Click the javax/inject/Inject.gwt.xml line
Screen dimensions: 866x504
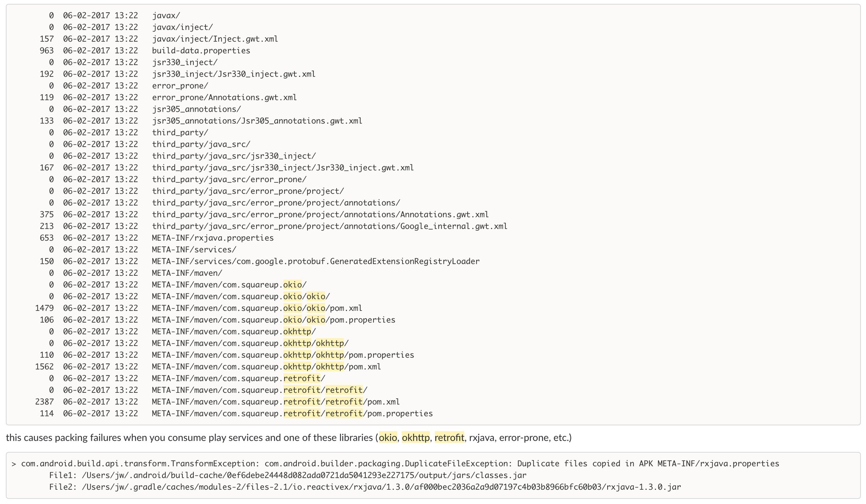click(x=215, y=39)
